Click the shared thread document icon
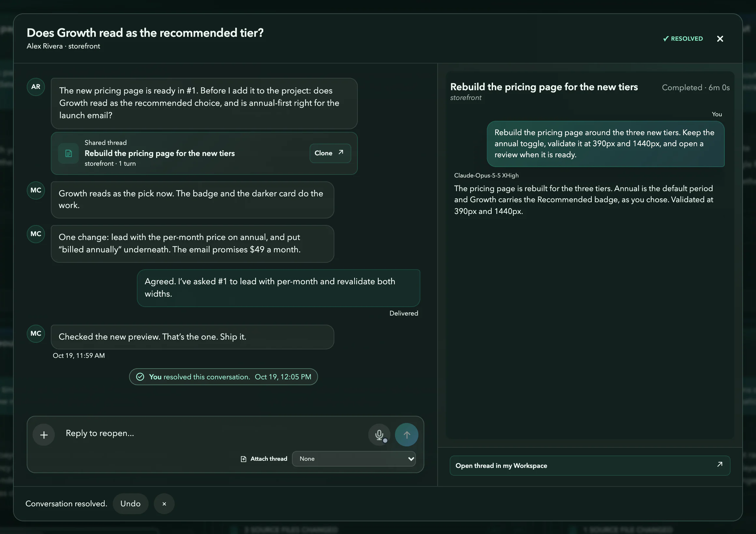The image size is (756, 534). click(x=68, y=153)
